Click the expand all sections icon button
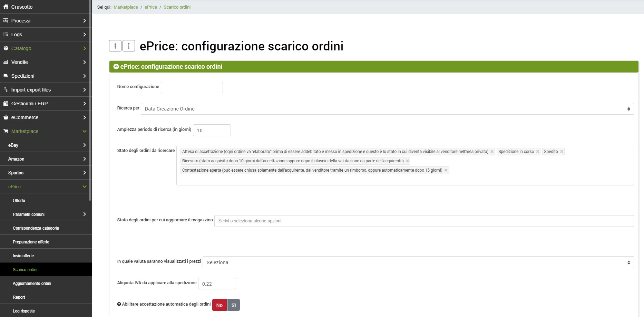The image size is (644, 317). 129,46
